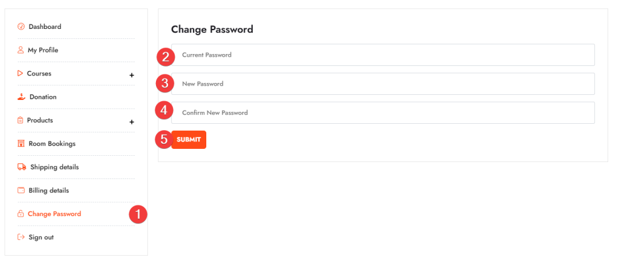The image size is (644, 262).
Task: Click the Sign out arrow icon
Action: 21,237
